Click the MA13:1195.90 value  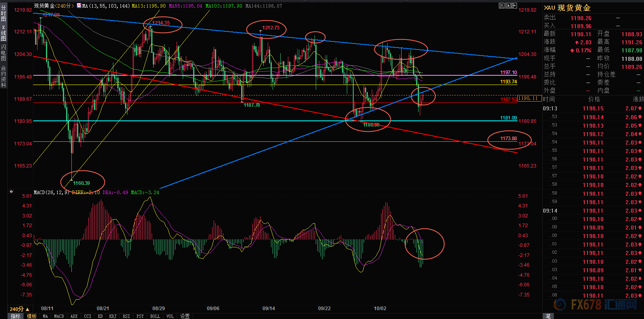pos(149,6)
